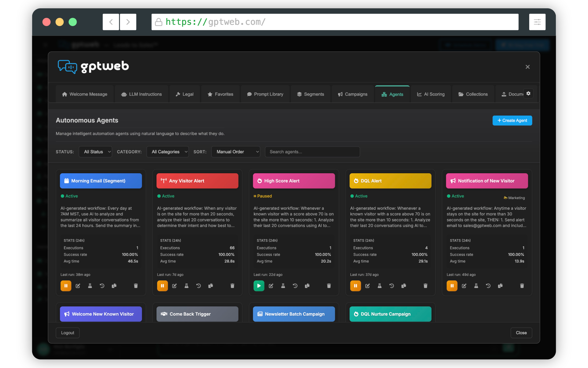The image size is (588, 368).
Task: Go back with browser back arrow
Action: [x=111, y=22]
